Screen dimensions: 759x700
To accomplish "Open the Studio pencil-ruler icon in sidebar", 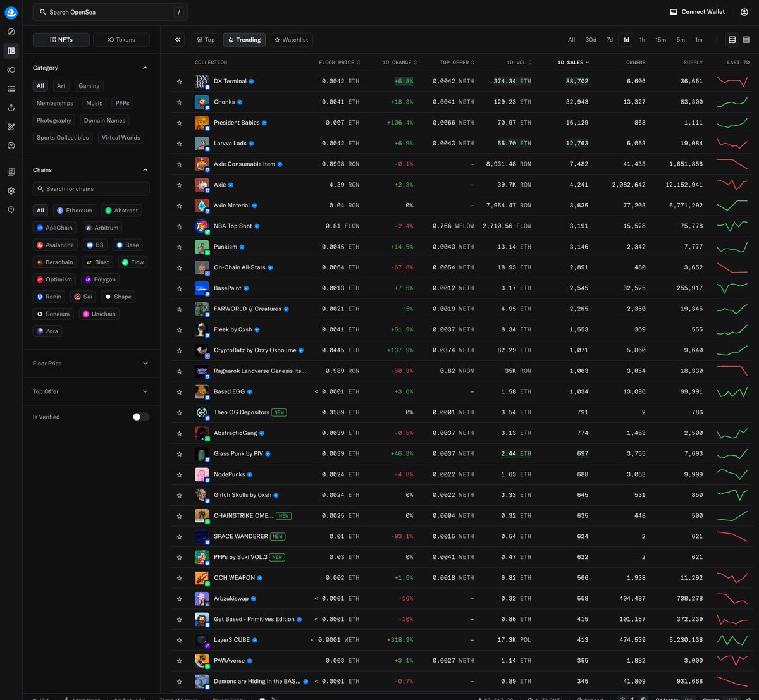I will coord(11,126).
